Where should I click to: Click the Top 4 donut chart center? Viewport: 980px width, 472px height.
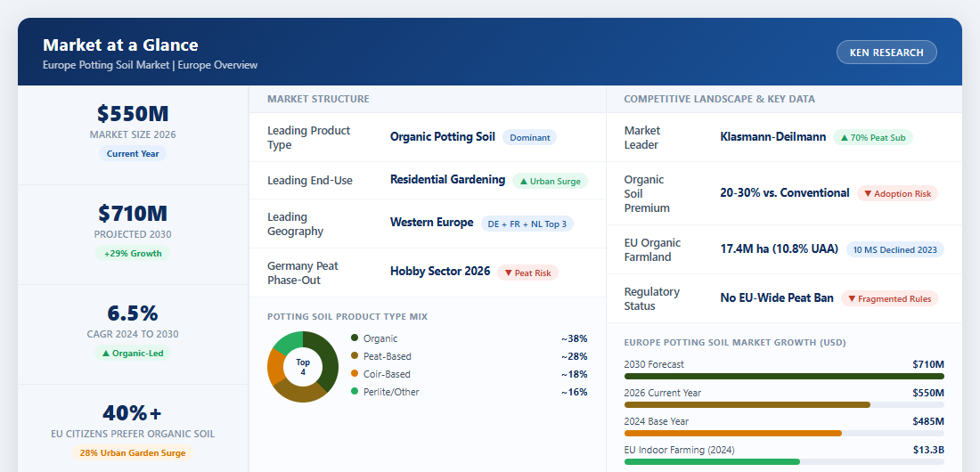(x=303, y=366)
